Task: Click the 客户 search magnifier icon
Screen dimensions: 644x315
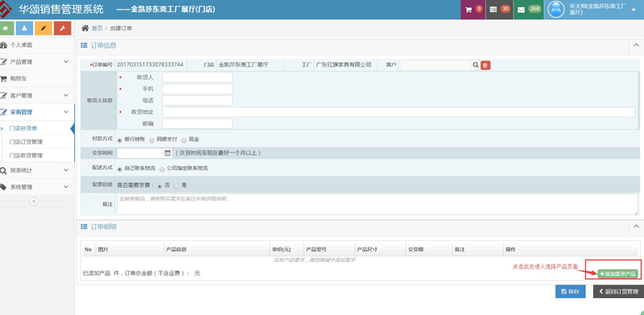Action: [x=476, y=65]
